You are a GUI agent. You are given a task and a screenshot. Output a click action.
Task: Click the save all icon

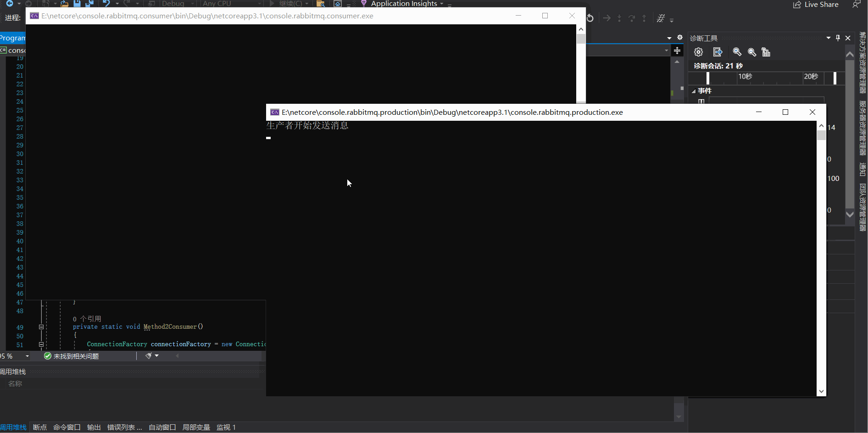click(89, 3)
